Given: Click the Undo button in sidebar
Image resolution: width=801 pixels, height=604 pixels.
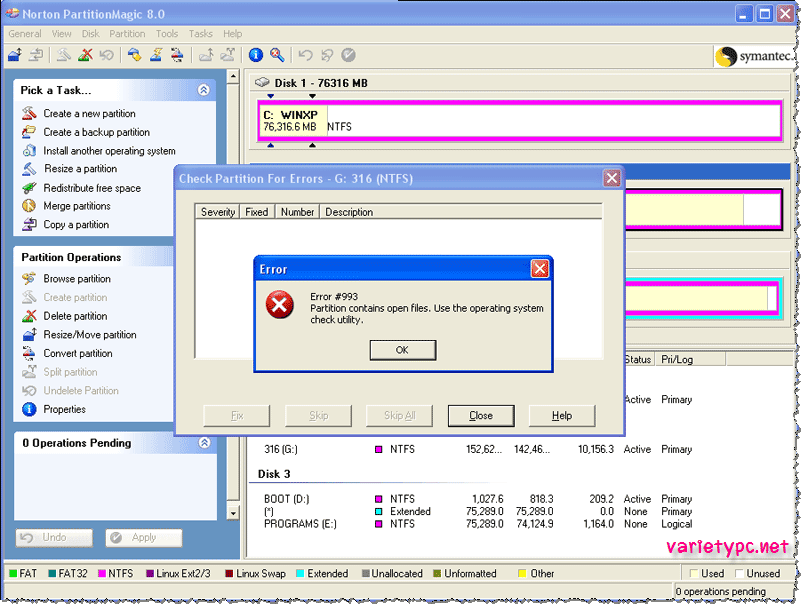Looking at the screenshot, I should click(x=54, y=538).
